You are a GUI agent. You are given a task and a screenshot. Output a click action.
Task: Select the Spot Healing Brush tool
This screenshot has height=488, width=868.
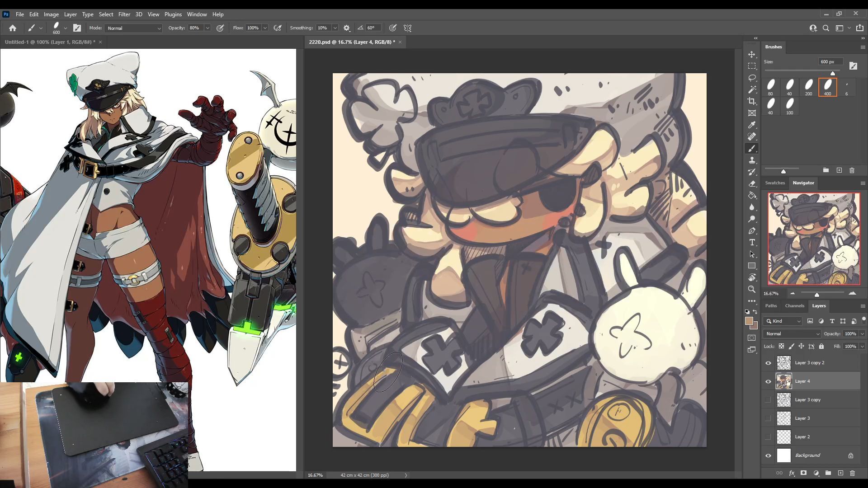click(752, 136)
